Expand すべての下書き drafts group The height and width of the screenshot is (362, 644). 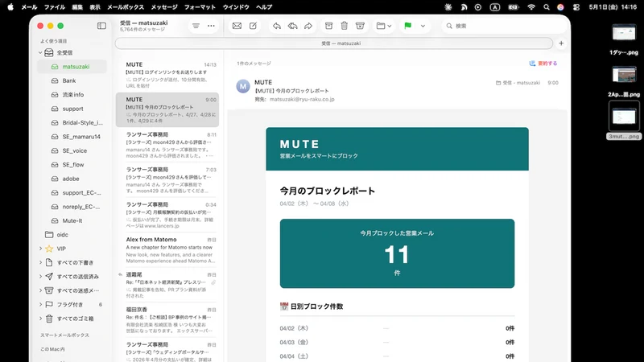pos(40,263)
